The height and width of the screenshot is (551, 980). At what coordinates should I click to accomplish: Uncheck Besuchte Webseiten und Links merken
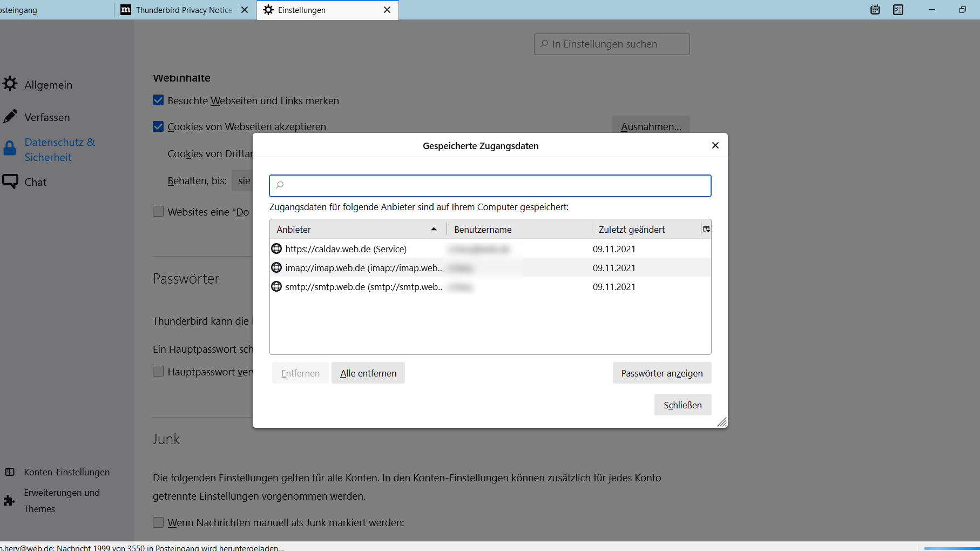tap(158, 100)
